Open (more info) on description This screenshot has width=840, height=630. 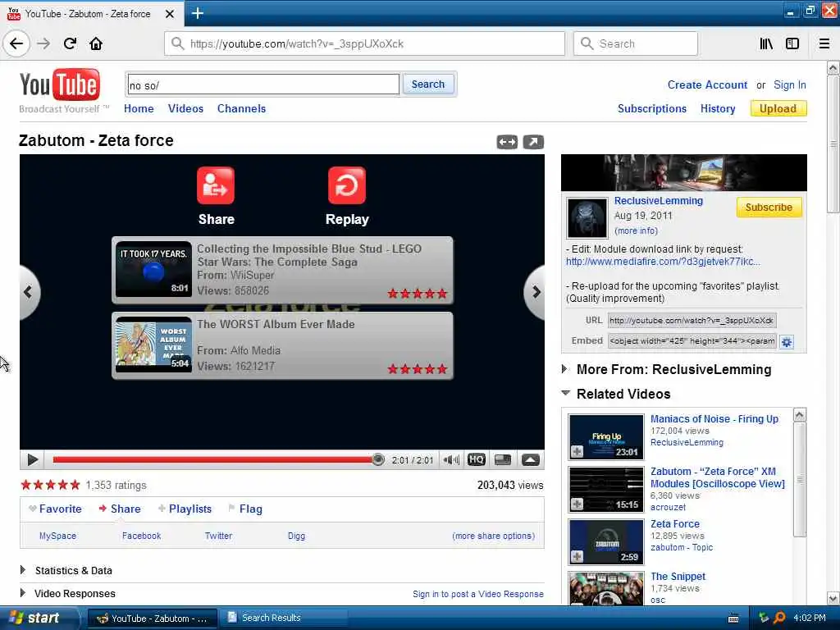pyautogui.click(x=636, y=231)
